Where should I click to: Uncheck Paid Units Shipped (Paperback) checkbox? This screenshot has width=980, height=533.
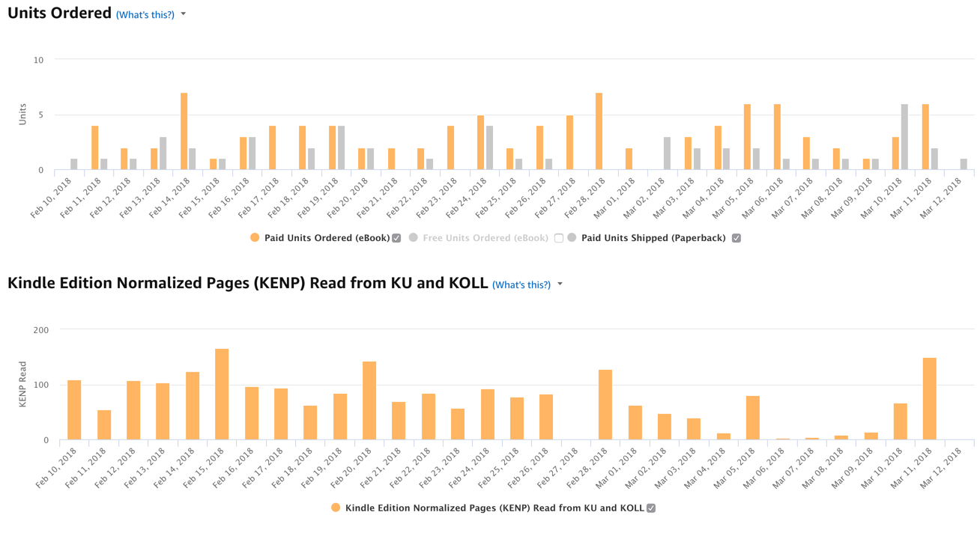point(736,238)
